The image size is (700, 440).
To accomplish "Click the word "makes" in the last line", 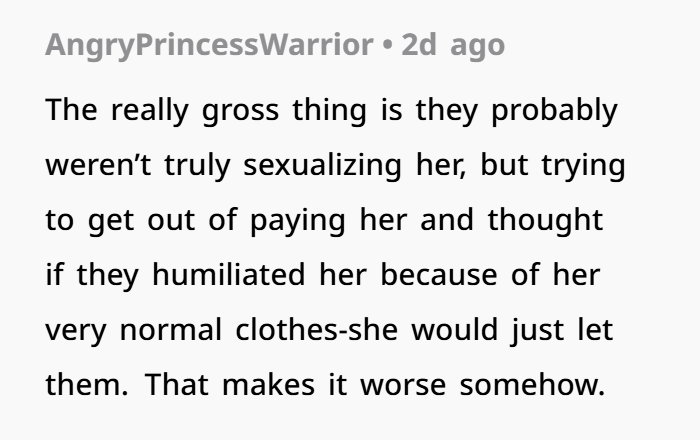I will tap(268, 385).
